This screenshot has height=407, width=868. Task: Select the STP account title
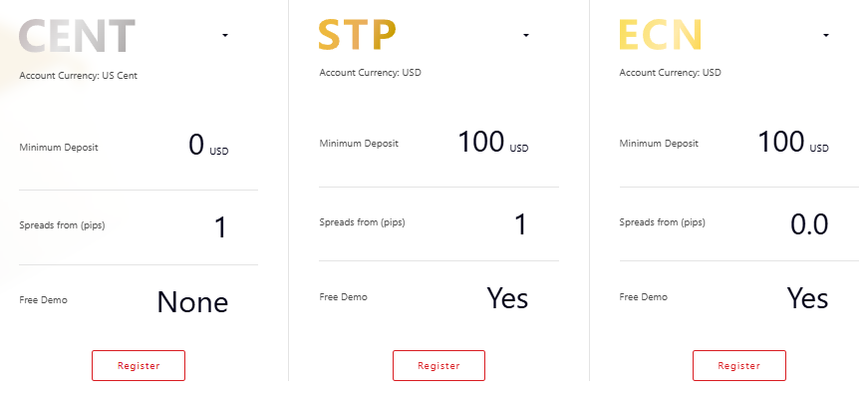click(x=357, y=35)
